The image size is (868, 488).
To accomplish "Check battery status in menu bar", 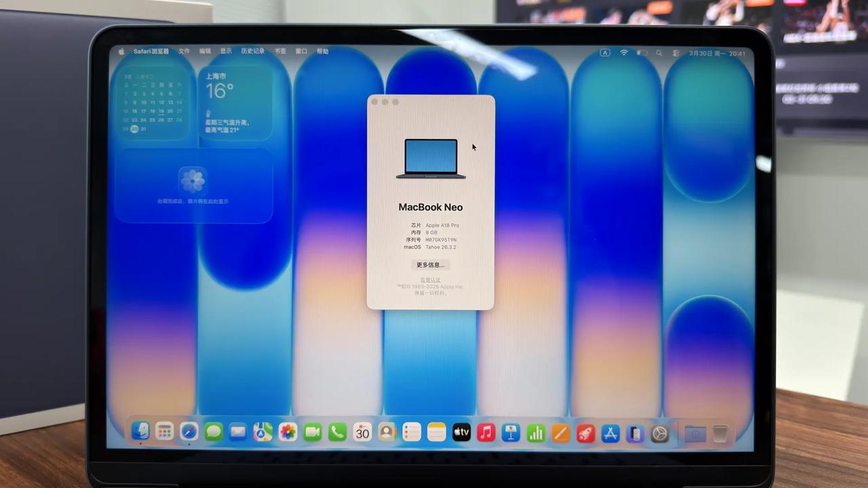I will pyautogui.click(x=642, y=53).
